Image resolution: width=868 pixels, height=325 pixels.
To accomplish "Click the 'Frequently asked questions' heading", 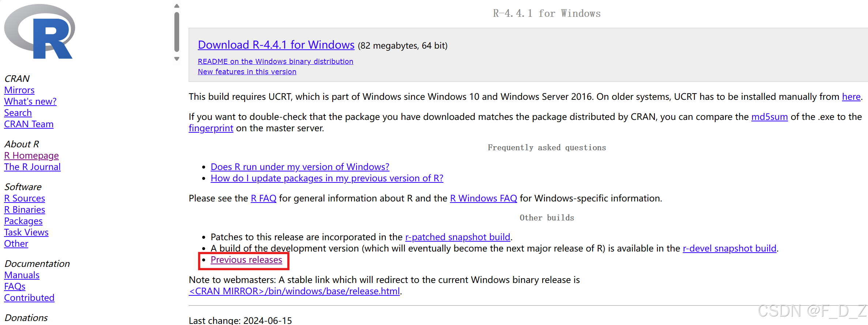I will click(x=547, y=147).
